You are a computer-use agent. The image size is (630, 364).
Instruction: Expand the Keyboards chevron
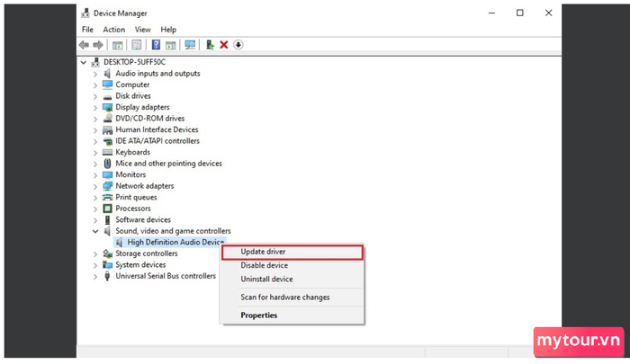click(95, 153)
